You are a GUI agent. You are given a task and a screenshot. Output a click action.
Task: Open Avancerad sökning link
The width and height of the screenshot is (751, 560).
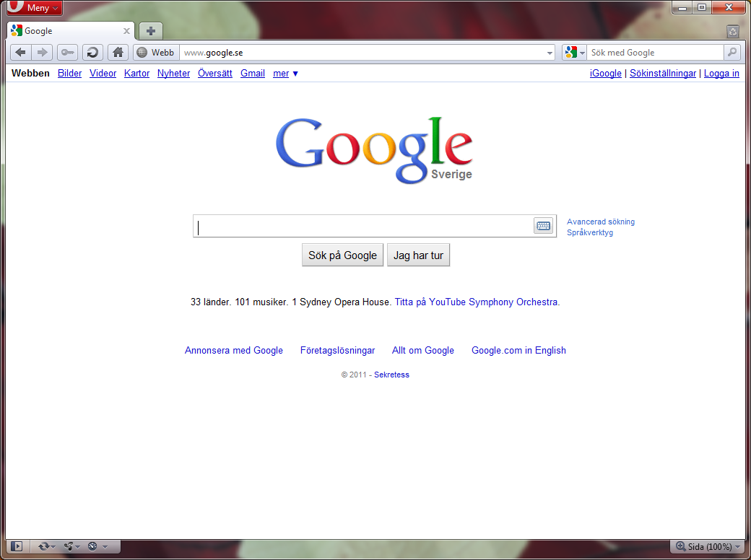601,222
